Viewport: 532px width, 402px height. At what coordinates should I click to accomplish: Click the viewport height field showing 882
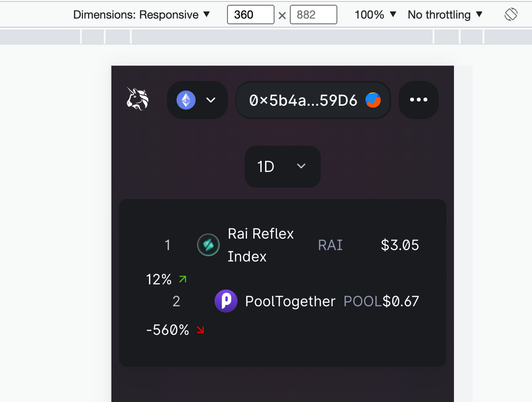point(313,15)
